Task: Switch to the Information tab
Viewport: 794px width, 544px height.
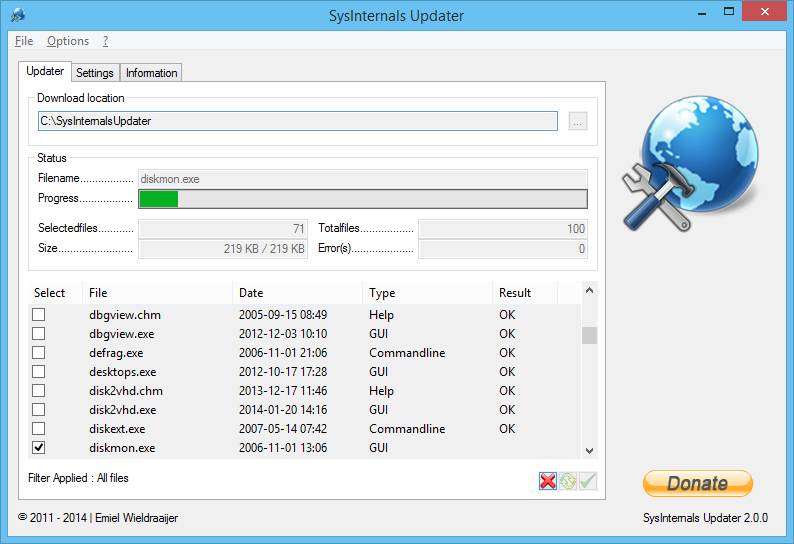Action: coord(151,73)
